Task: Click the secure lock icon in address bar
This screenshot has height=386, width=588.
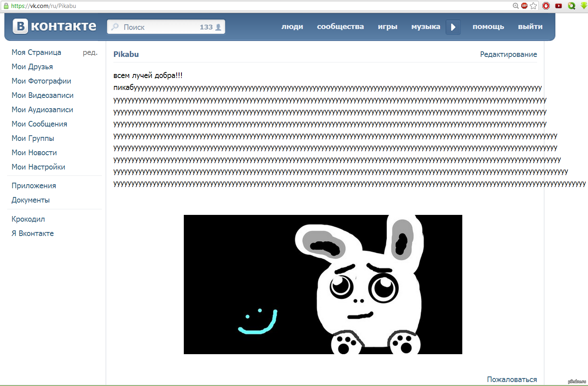Action: point(6,6)
